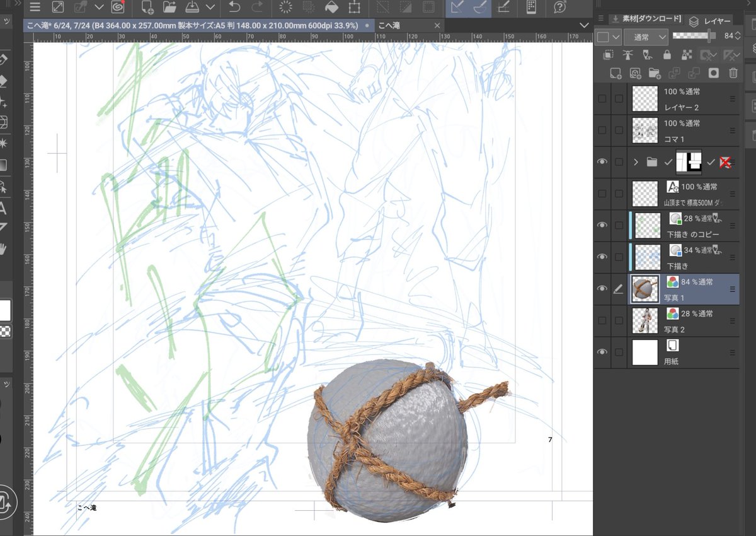Click the fit-to-screen diagonal arrows icon
This screenshot has height=536, width=756.
pos(58,8)
